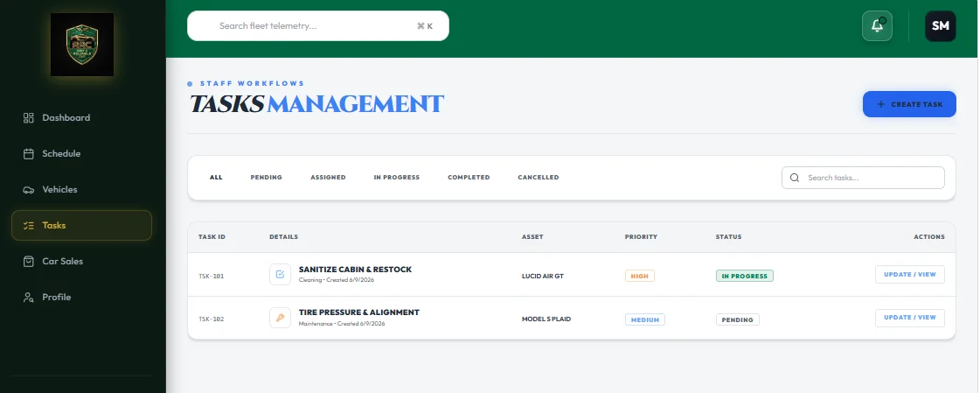Click the HIGH priority badge
Image resolution: width=980 pixels, height=393 pixels.
pyautogui.click(x=639, y=276)
